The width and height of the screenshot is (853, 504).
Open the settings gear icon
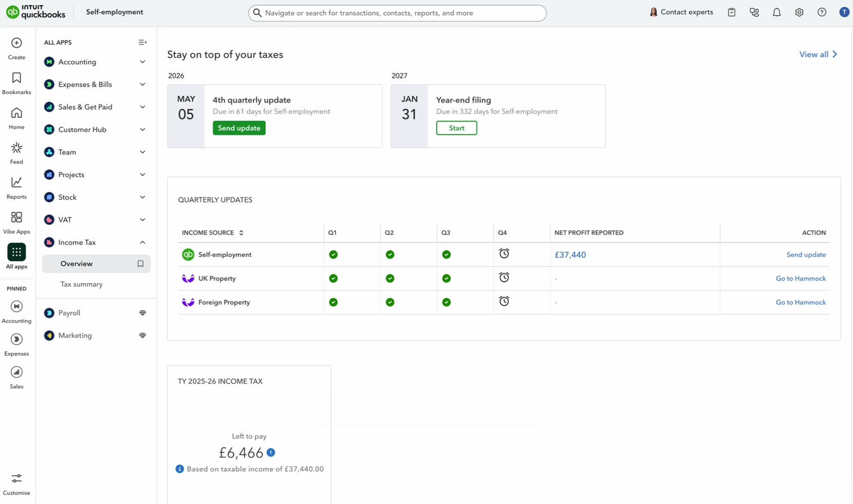pos(799,12)
